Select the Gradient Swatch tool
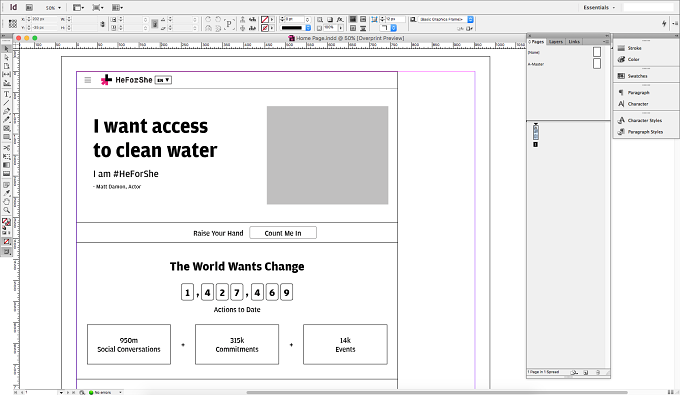This screenshot has width=680, height=395. pyautogui.click(x=7, y=165)
